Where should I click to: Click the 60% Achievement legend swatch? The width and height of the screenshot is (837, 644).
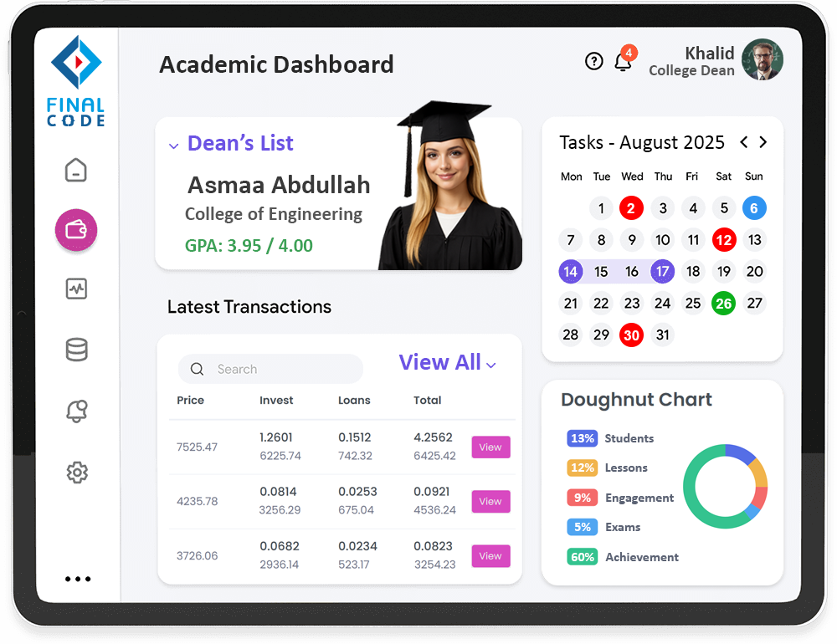point(582,557)
